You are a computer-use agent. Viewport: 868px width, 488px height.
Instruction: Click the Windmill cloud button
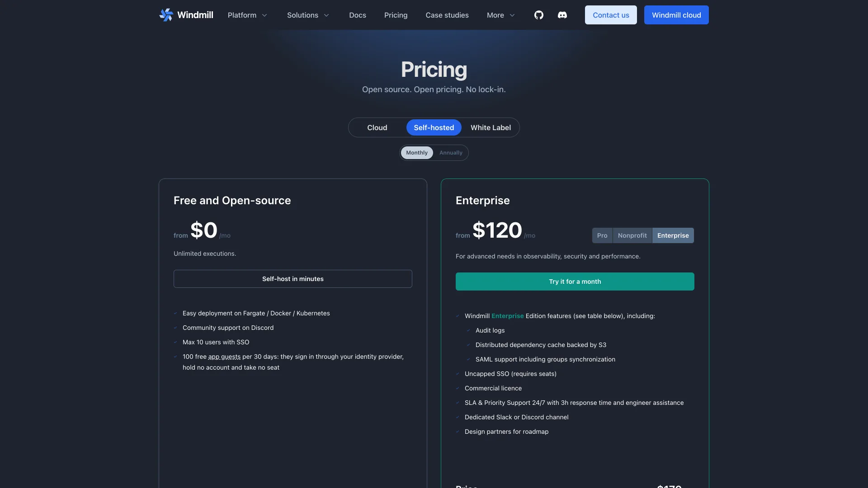click(x=676, y=15)
